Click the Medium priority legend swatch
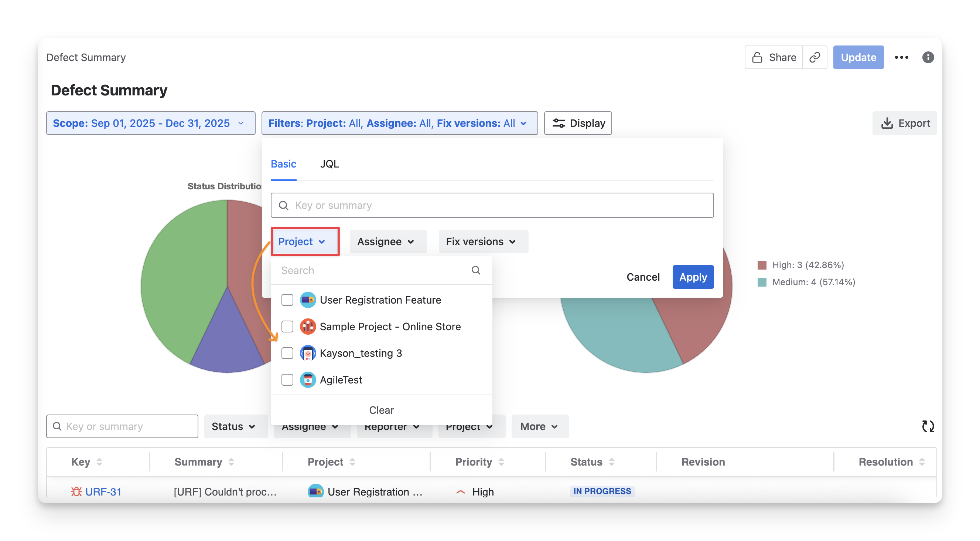Image resolution: width=980 pixels, height=541 pixels. pyautogui.click(x=762, y=282)
